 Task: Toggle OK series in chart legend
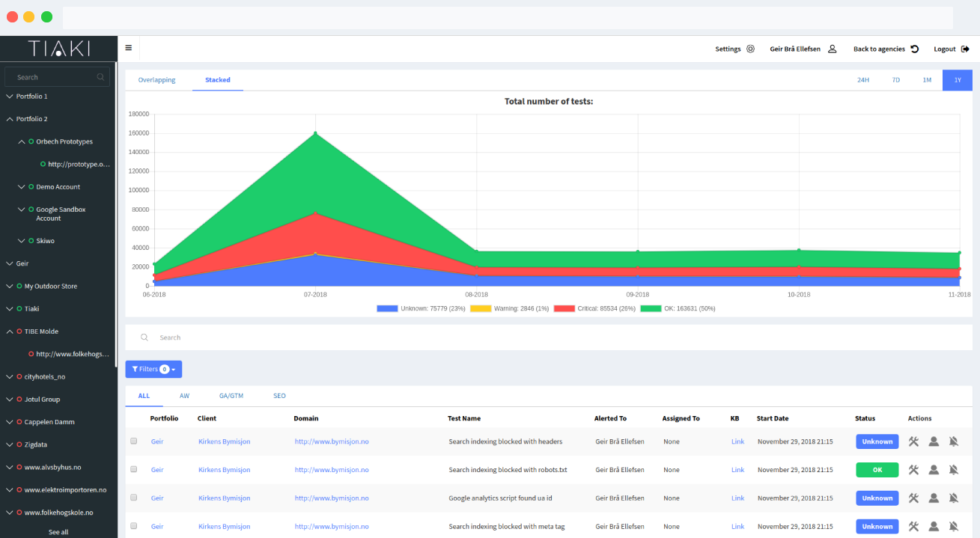pos(678,308)
